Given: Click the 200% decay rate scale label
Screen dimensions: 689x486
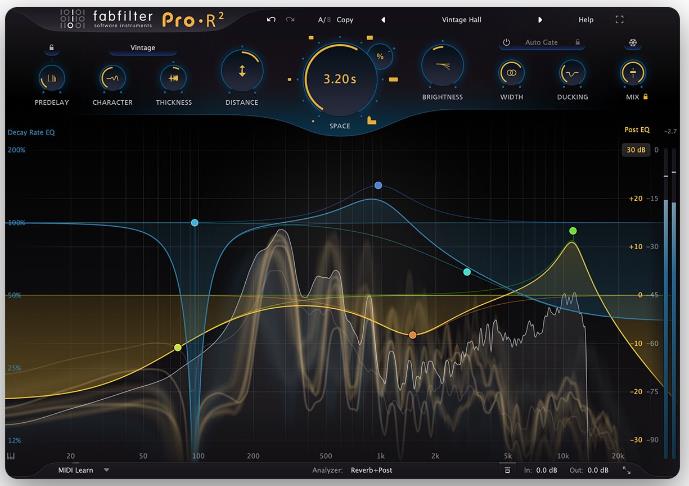Looking at the screenshot, I should click(16, 150).
